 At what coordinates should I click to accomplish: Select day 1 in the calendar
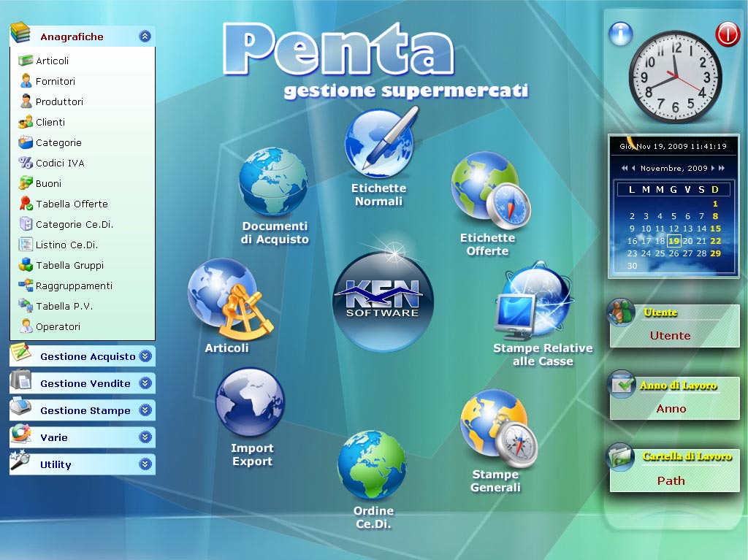715,204
